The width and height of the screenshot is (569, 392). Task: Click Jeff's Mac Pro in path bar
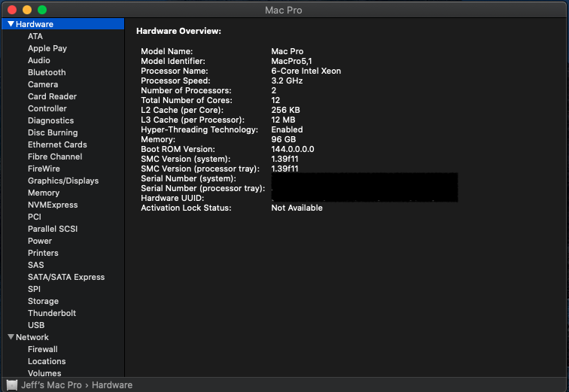pos(51,385)
